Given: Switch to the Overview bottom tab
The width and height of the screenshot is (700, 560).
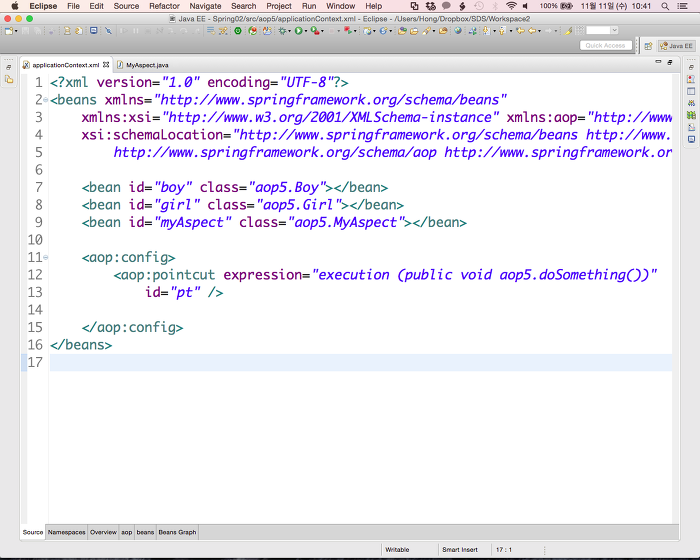Looking at the screenshot, I should [x=103, y=532].
